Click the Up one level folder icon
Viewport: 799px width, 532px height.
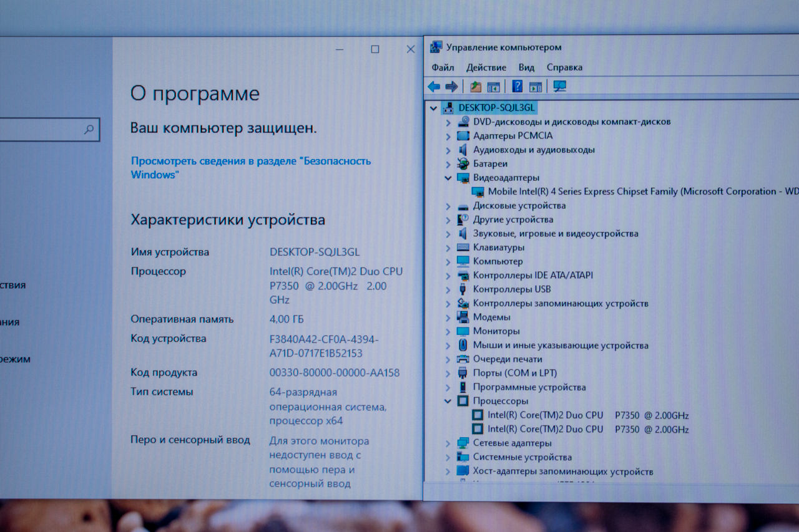pos(476,87)
